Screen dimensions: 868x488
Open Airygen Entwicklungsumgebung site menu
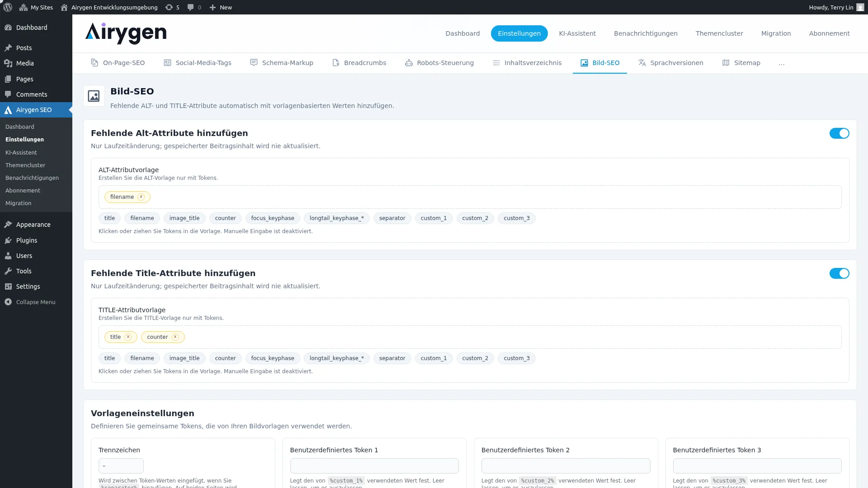pos(109,7)
